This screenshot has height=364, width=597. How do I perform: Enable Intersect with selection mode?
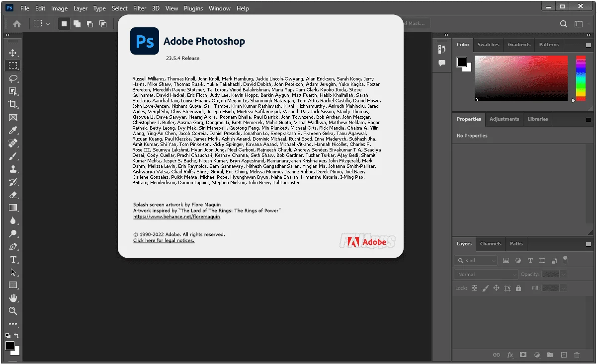[x=103, y=23]
